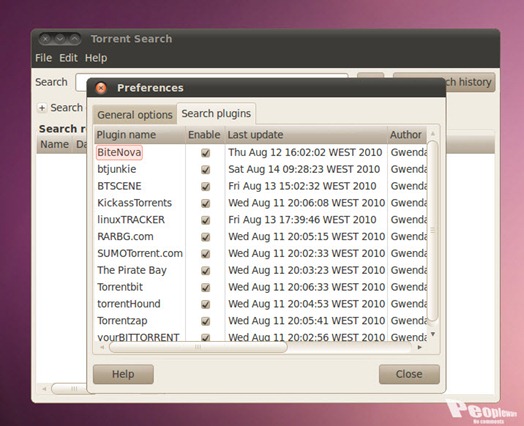Click date Wed Aug 11 20:03:23 WEST 2010
The width and height of the screenshot is (524, 426).
pyautogui.click(x=306, y=270)
